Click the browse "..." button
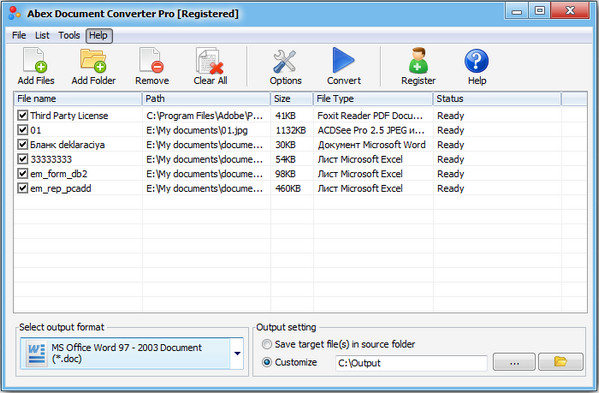The height and width of the screenshot is (393, 599). (514, 362)
